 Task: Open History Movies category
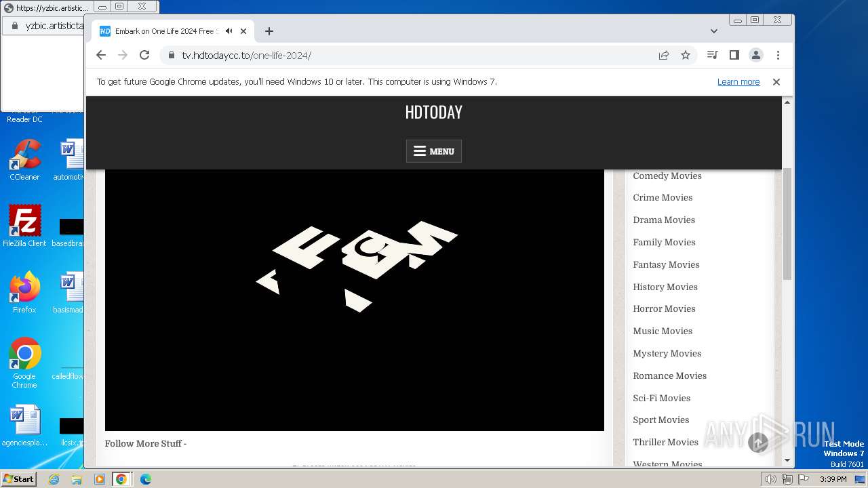[x=665, y=287]
